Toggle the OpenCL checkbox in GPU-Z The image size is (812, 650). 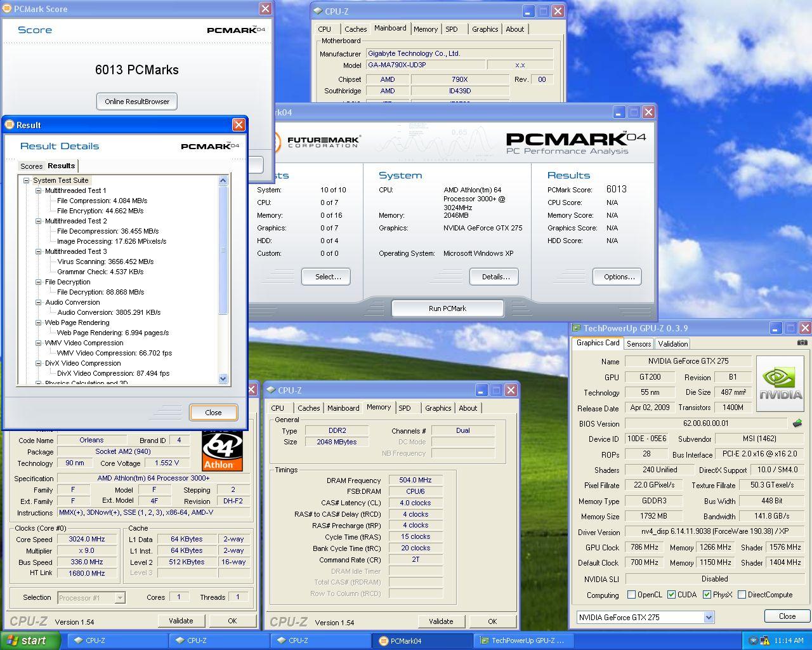click(631, 595)
